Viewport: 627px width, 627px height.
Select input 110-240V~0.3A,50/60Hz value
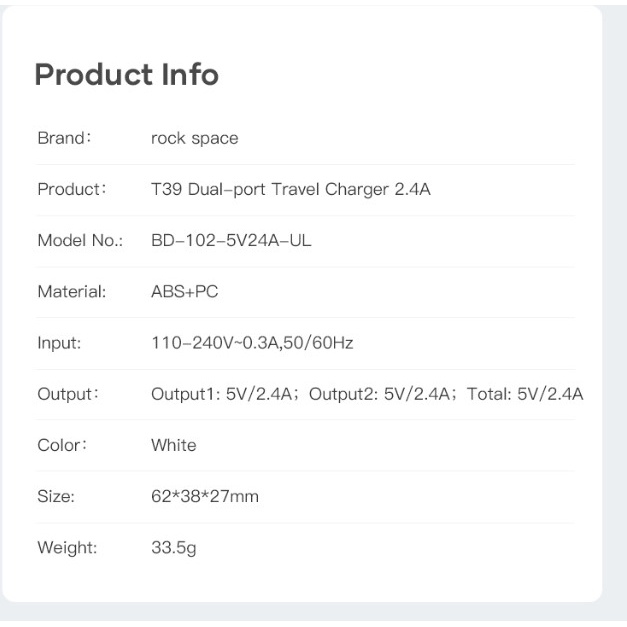(x=252, y=343)
